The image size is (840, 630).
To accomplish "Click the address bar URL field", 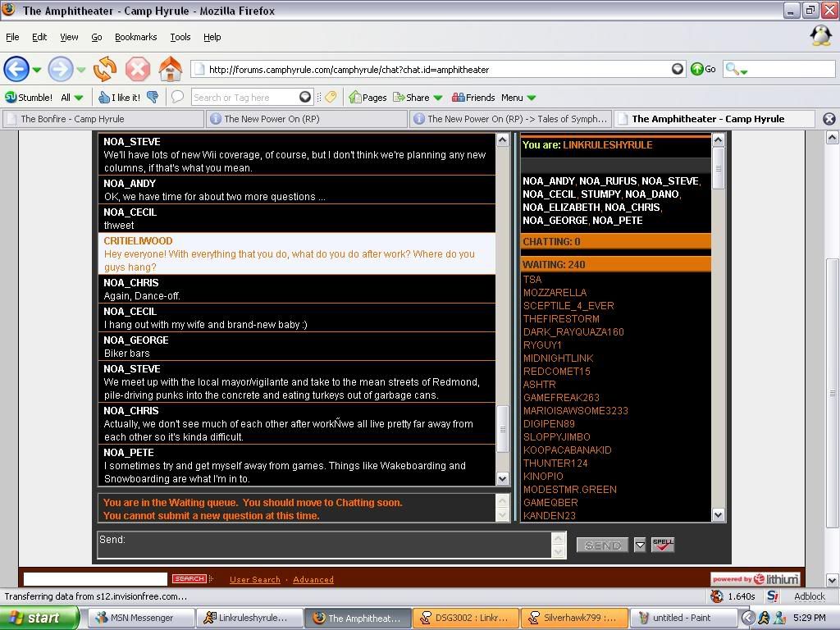I will coord(438,69).
